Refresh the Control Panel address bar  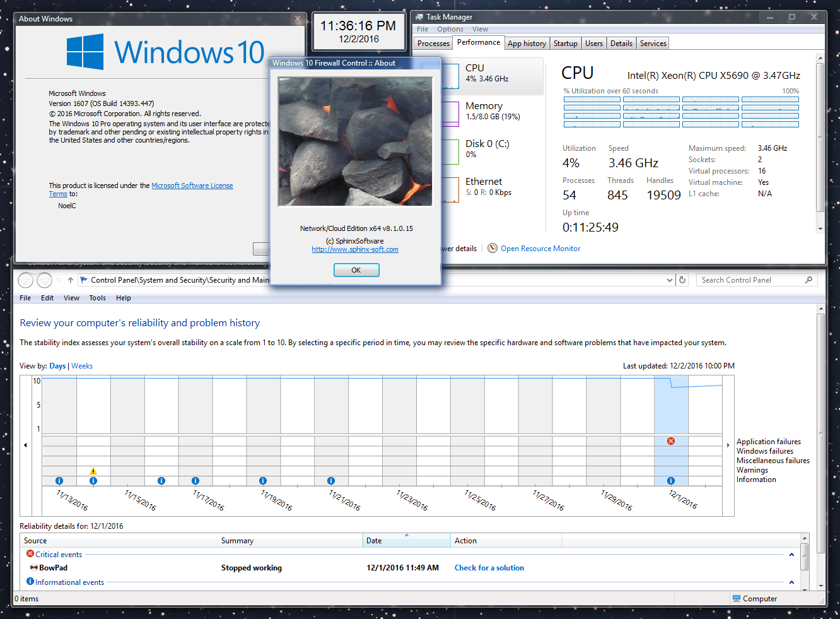coord(682,280)
